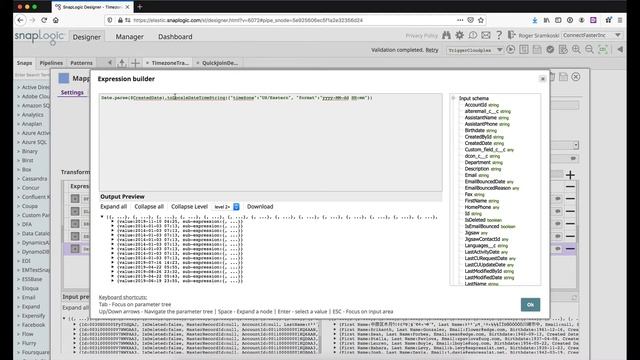
Task: Click the Firefox reload button
Action: [x=44, y=20]
